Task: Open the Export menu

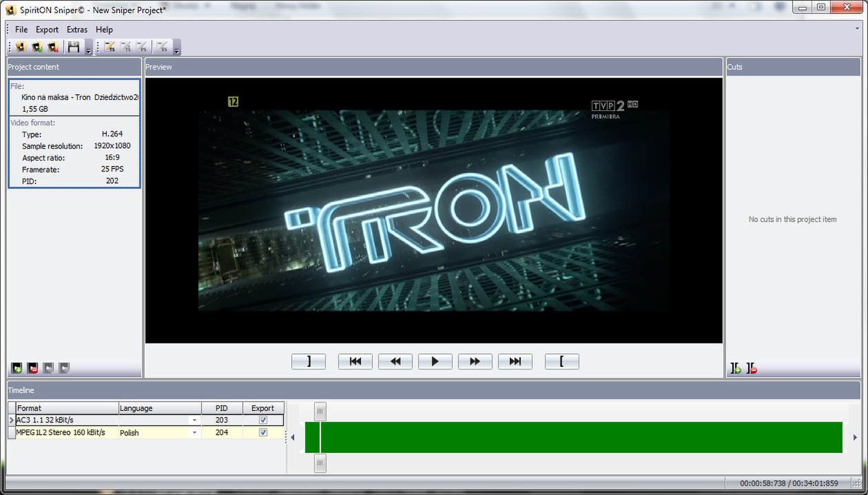Action: pos(48,30)
